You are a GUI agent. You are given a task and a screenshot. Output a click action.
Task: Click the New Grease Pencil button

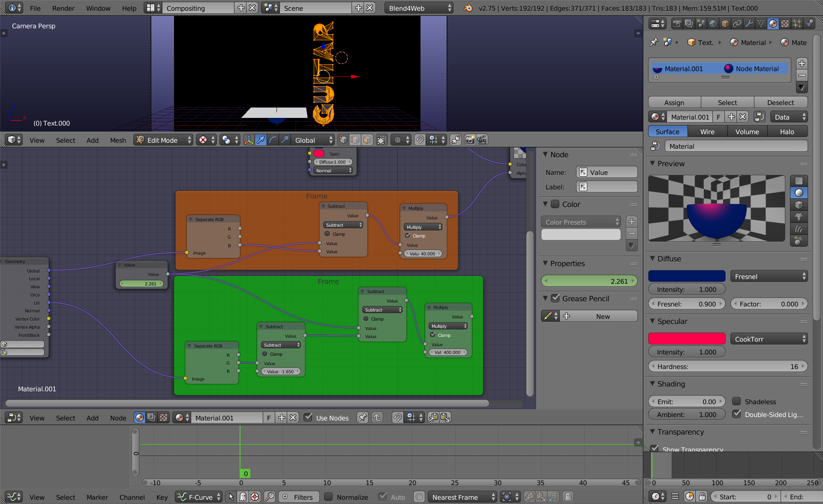[599, 316]
